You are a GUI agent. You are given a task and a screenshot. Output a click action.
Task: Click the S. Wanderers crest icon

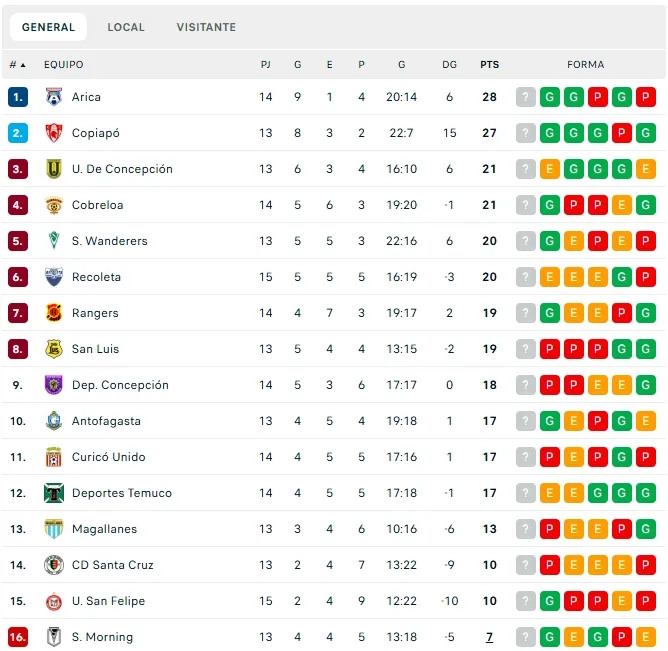(x=54, y=241)
